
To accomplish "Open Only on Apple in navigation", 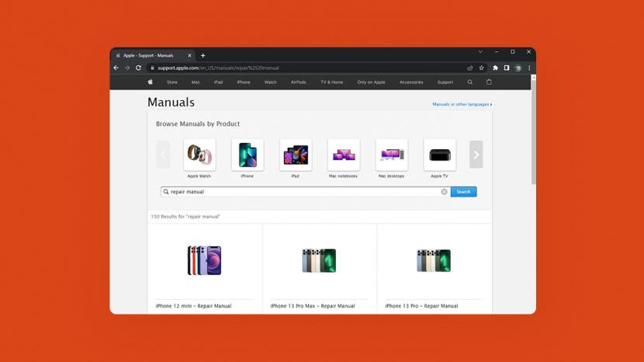I will (x=372, y=82).
